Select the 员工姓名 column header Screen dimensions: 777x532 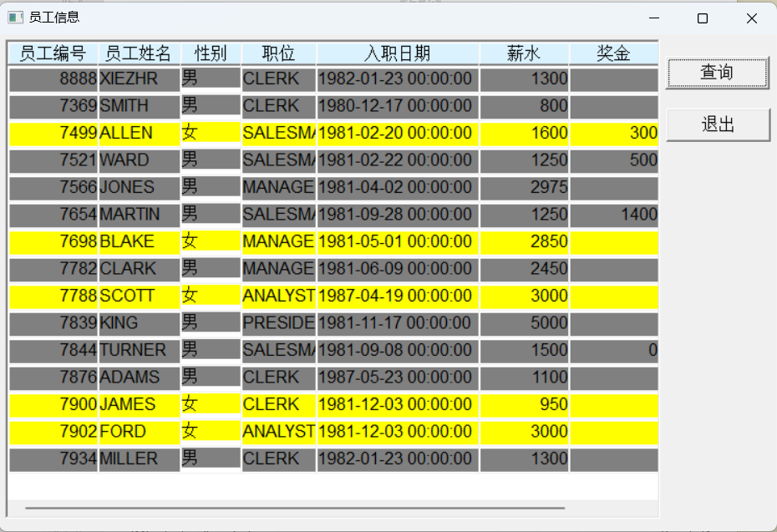[140, 53]
